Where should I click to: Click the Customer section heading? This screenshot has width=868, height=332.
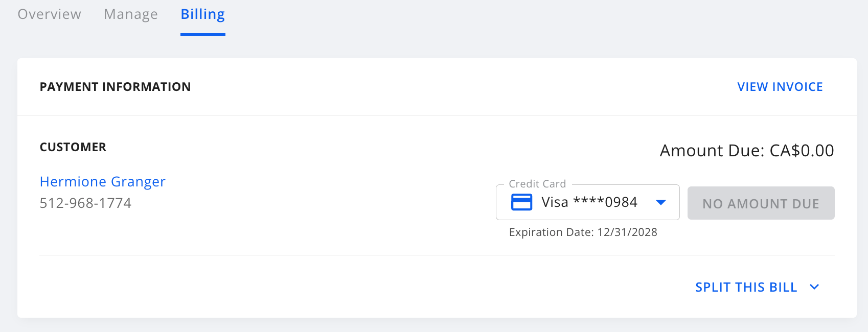tap(73, 147)
